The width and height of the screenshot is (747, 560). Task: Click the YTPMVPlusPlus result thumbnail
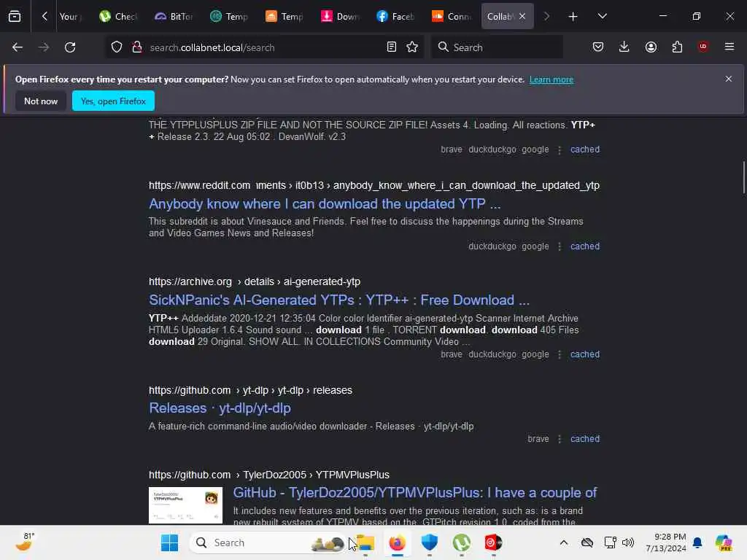(185, 505)
